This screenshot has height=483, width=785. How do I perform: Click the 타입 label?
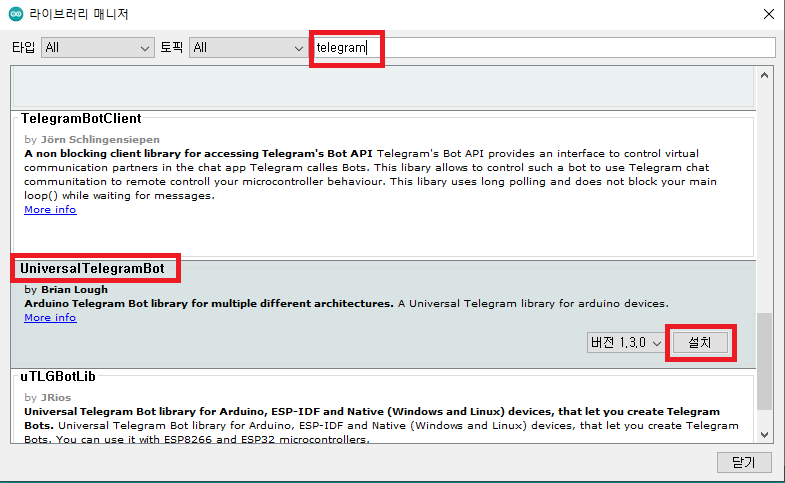point(24,48)
